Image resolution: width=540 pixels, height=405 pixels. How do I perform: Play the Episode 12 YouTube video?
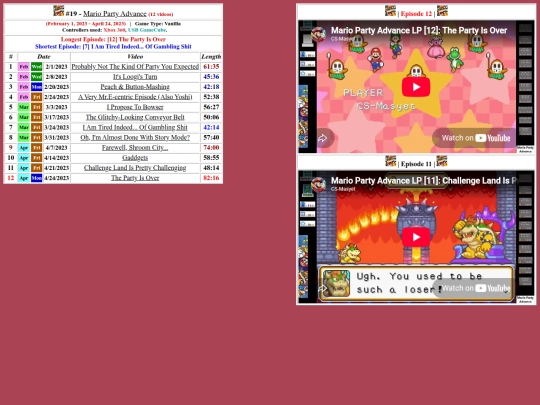coord(416,87)
